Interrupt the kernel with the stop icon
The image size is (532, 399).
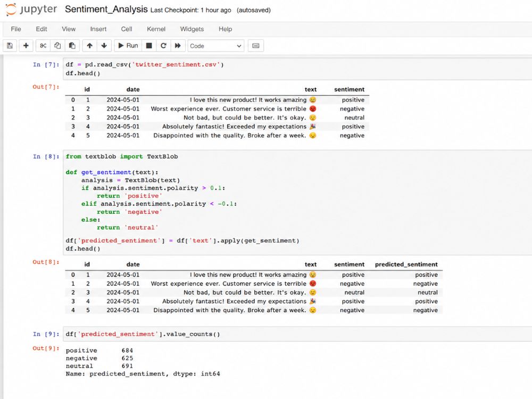149,46
